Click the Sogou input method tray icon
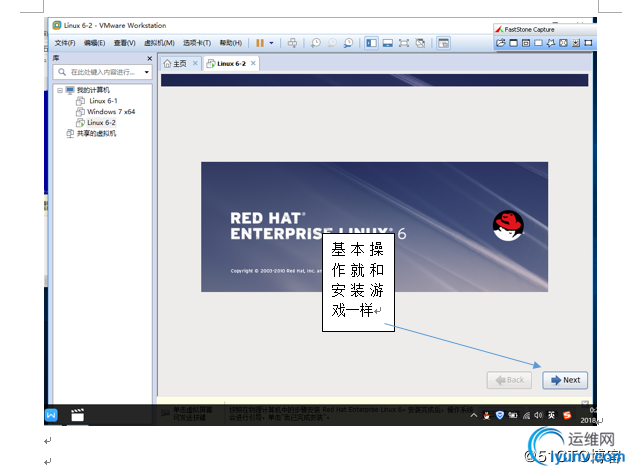 tap(567, 415)
